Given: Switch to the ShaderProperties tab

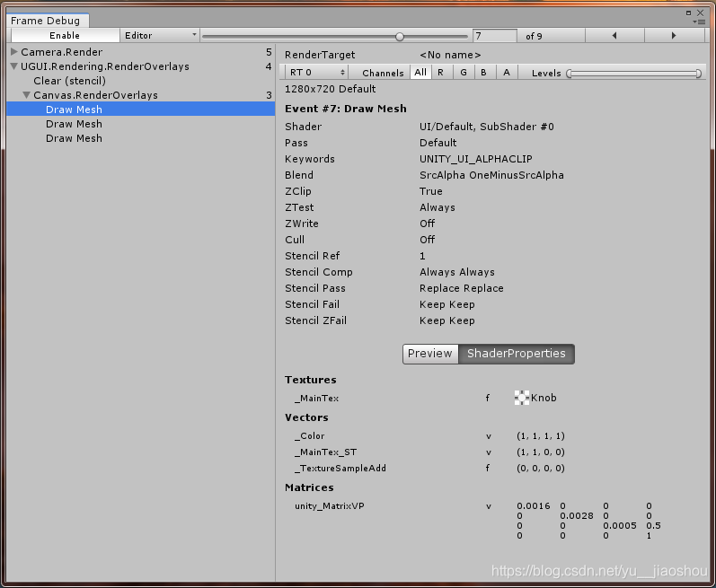Looking at the screenshot, I should (x=517, y=354).
